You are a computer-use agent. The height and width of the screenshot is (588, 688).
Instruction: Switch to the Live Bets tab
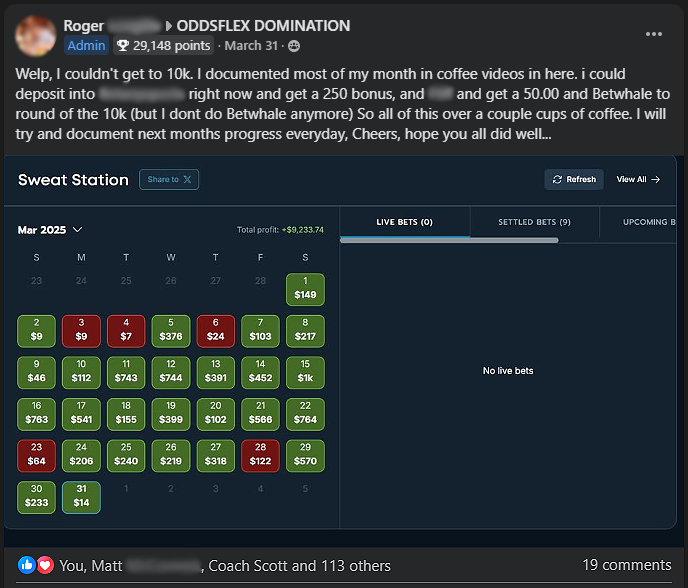point(404,222)
